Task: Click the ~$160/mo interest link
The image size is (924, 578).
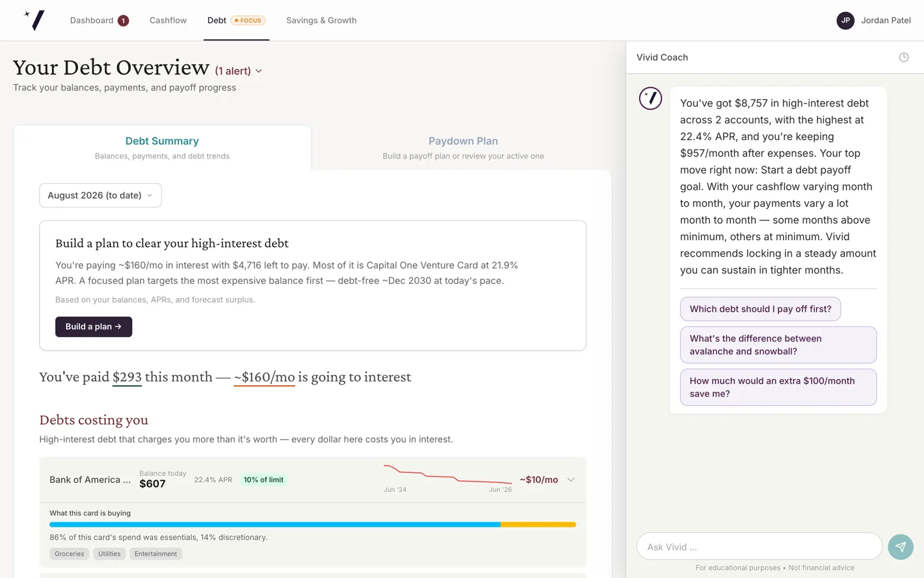Action: pyautogui.click(x=264, y=377)
